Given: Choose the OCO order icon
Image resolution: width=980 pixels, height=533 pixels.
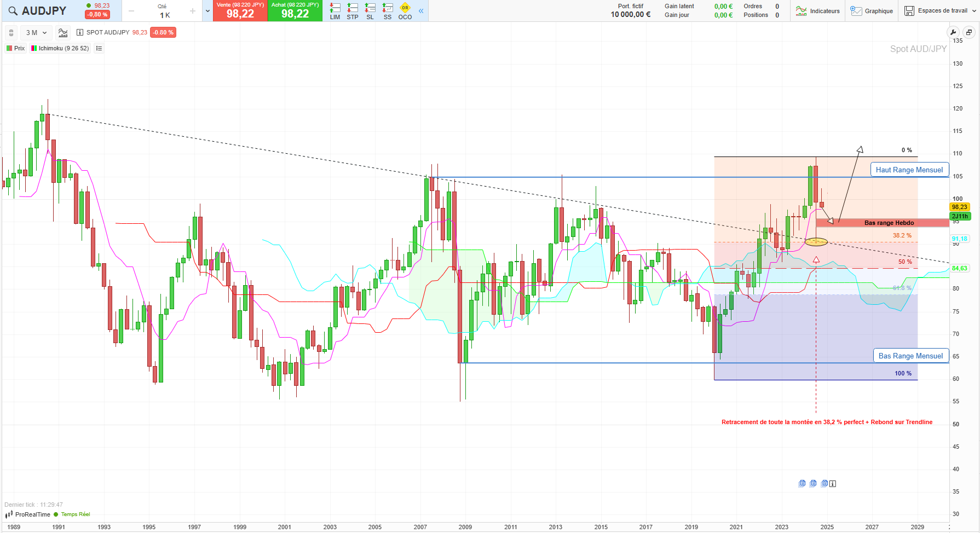Looking at the screenshot, I should click(x=405, y=10).
